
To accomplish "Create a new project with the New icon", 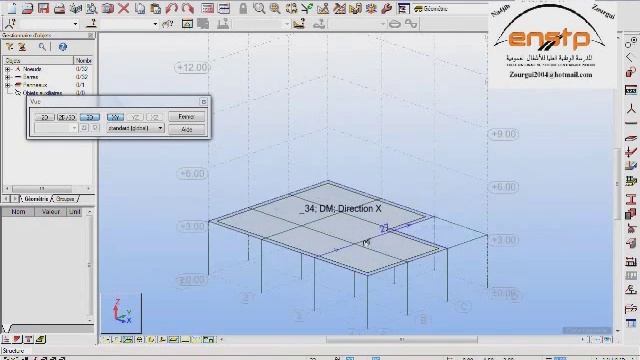I will point(12,8).
